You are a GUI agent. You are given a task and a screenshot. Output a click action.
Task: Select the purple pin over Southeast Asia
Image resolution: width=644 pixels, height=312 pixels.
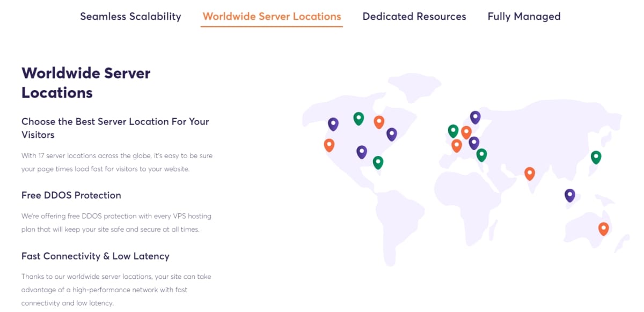click(x=569, y=195)
